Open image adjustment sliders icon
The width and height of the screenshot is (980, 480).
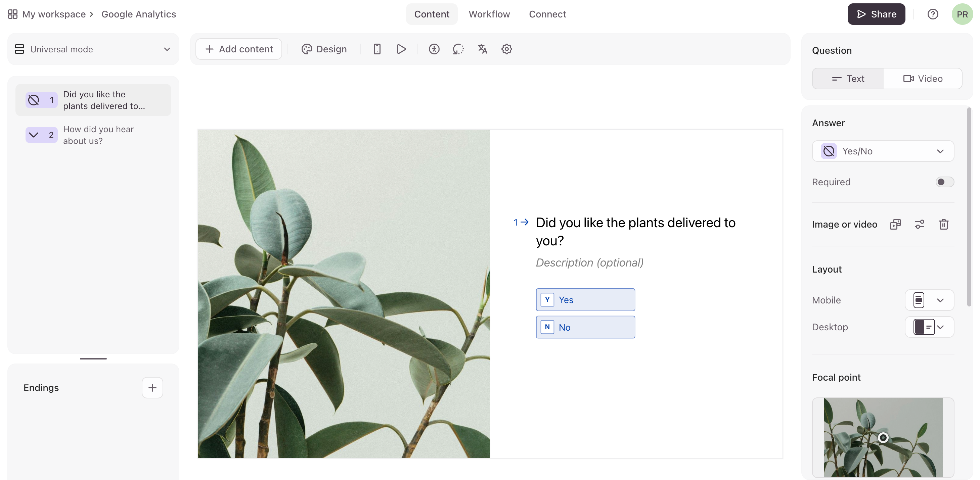(x=919, y=225)
